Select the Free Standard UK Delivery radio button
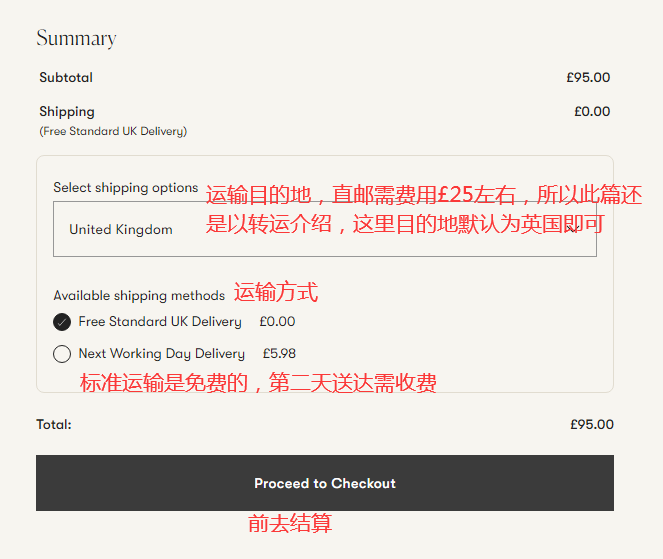Viewport: 663px width, 559px height. click(x=62, y=322)
